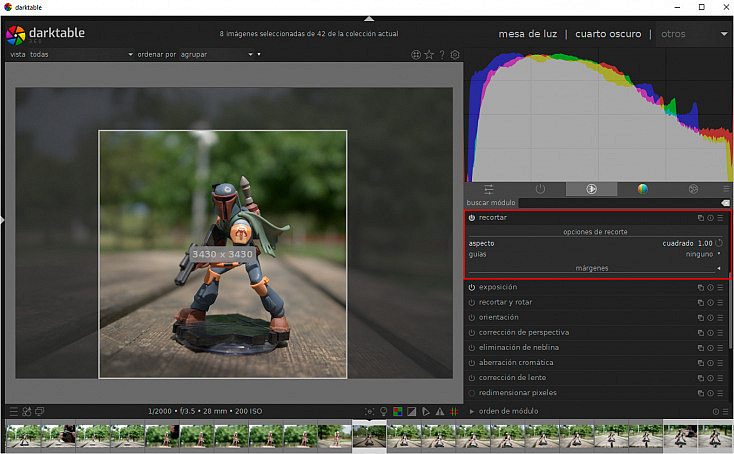This screenshot has width=734, height=454.
Task: Reset parameters of recortar module
Action: click(x=711, y=218)
